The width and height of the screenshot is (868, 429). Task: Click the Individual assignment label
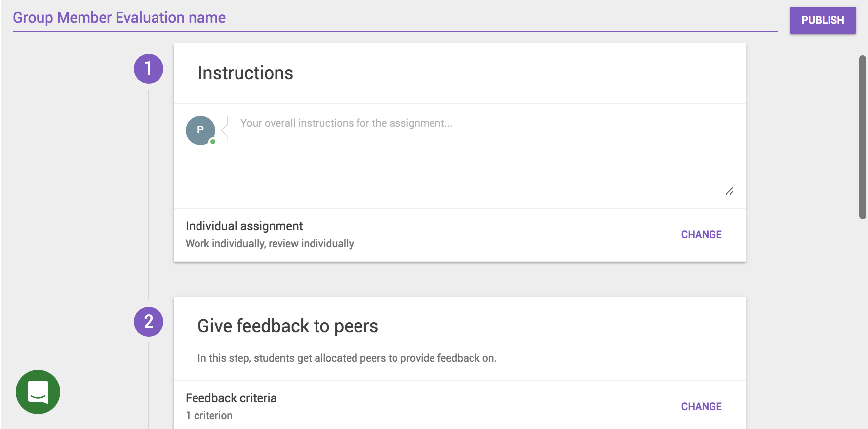(244, 226)
